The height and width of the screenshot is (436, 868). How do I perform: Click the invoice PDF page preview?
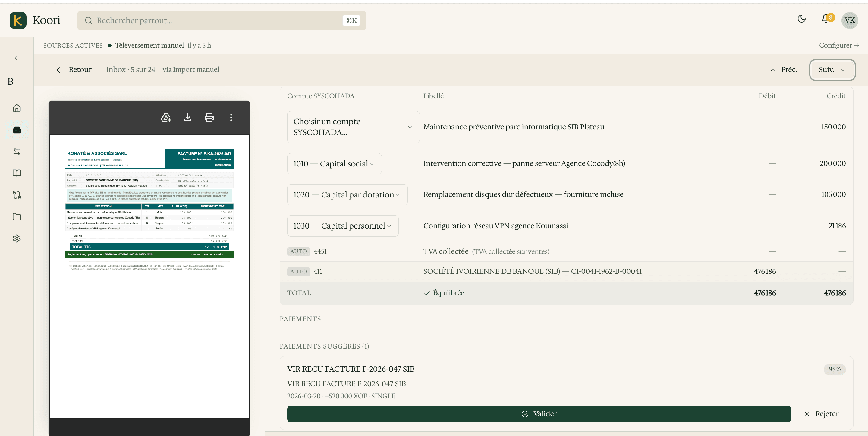click(x=149, y=276)
